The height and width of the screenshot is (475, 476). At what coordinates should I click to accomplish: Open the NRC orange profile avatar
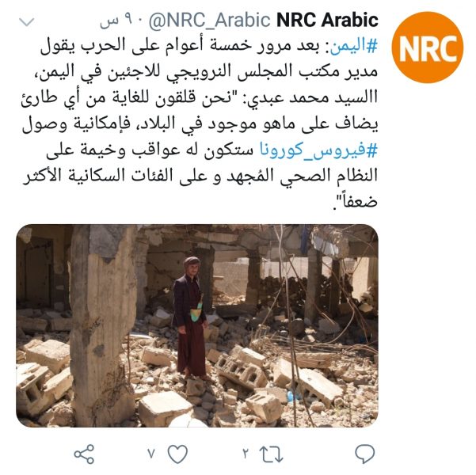428,47
